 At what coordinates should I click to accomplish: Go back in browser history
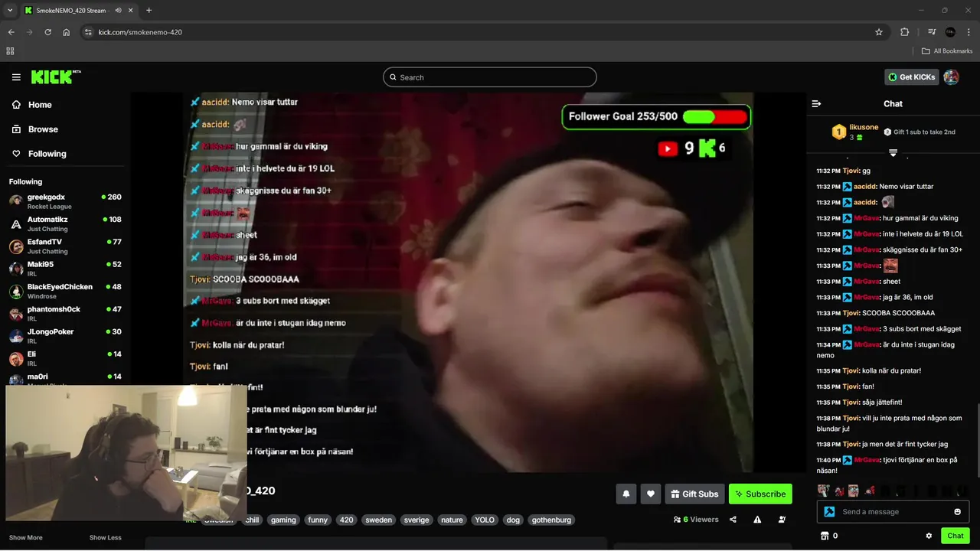click(x=11, y=32)
